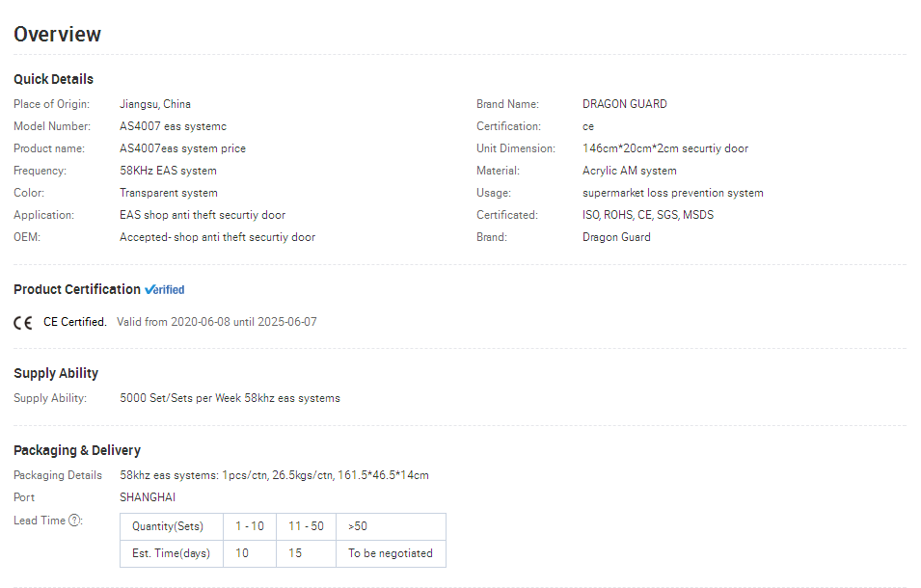Screen dimensions: 921x588
Task: Click the 'Transparent system' color value
Action: coord(169,193)
